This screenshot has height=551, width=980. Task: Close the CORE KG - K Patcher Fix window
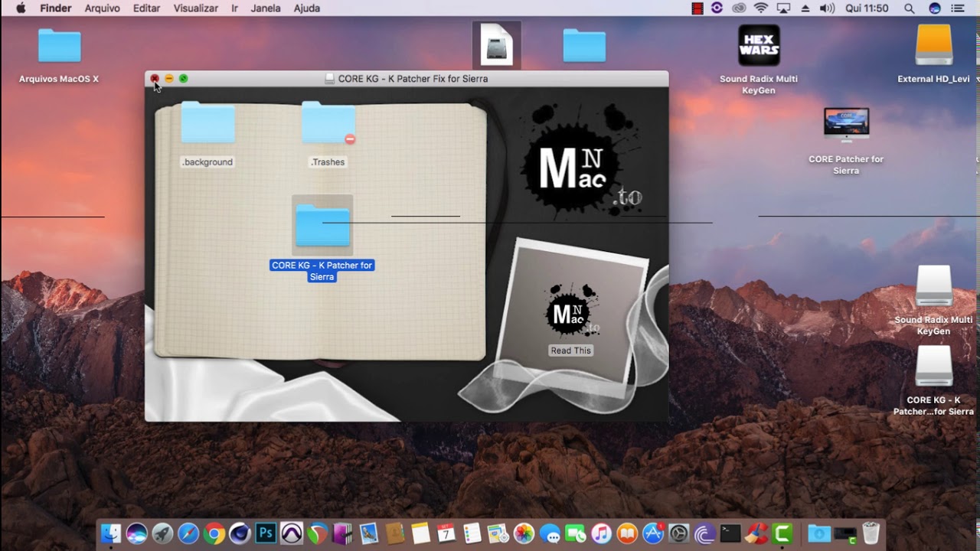click(155, 78)
